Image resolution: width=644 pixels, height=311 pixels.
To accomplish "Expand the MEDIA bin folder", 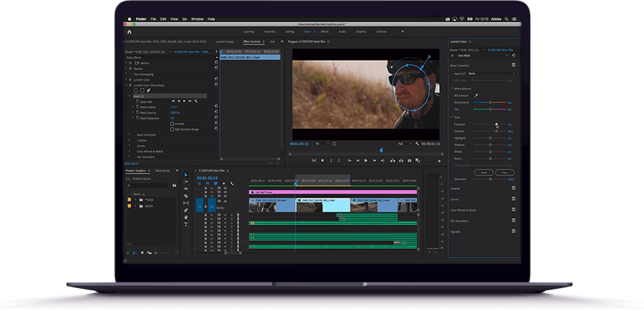I will pyautogui.click(x=135, y=206).
